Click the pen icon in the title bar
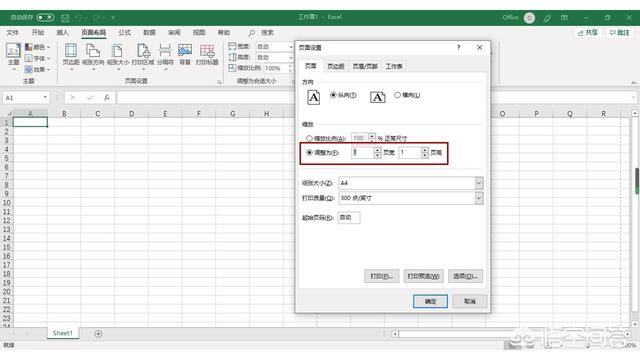 point(547,18)
